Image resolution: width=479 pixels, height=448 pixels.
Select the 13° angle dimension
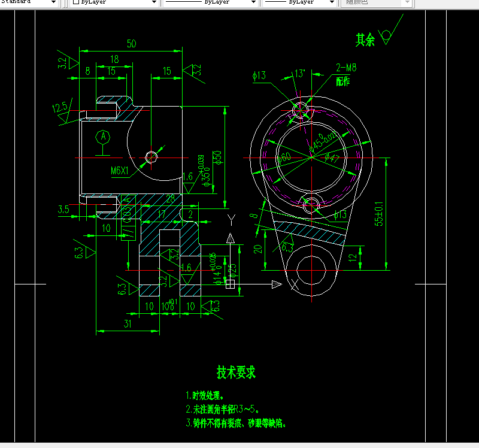[x=300, y=73]
